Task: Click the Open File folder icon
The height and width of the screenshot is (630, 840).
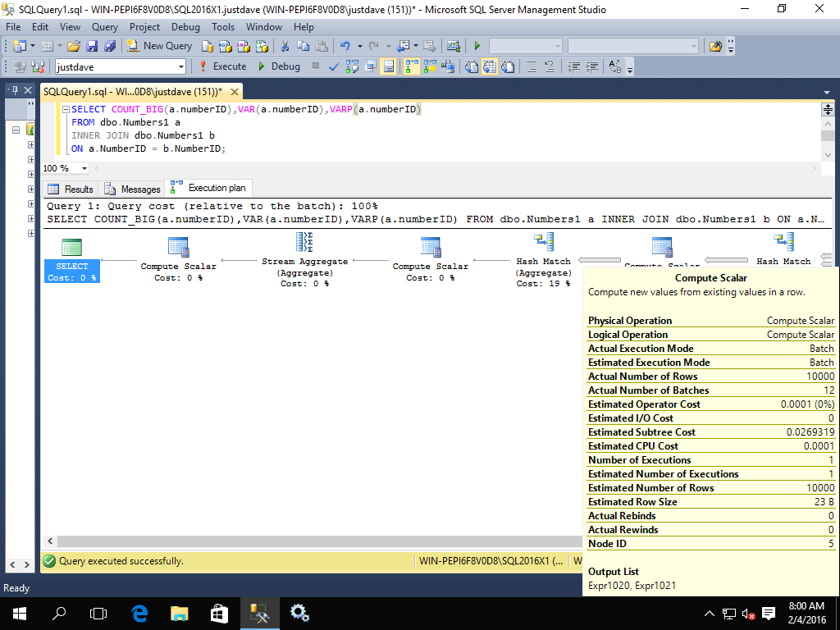Action: click(x=74, y=46)
